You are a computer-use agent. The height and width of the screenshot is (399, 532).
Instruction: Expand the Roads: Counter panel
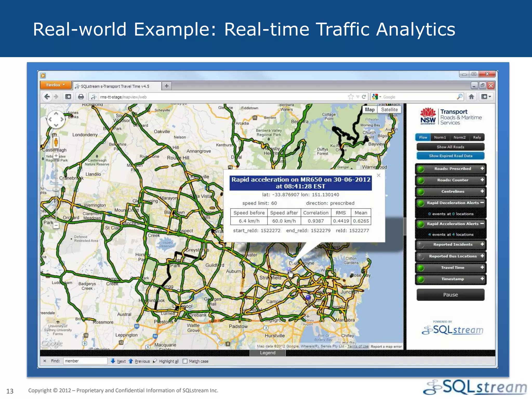click(482, 180)
